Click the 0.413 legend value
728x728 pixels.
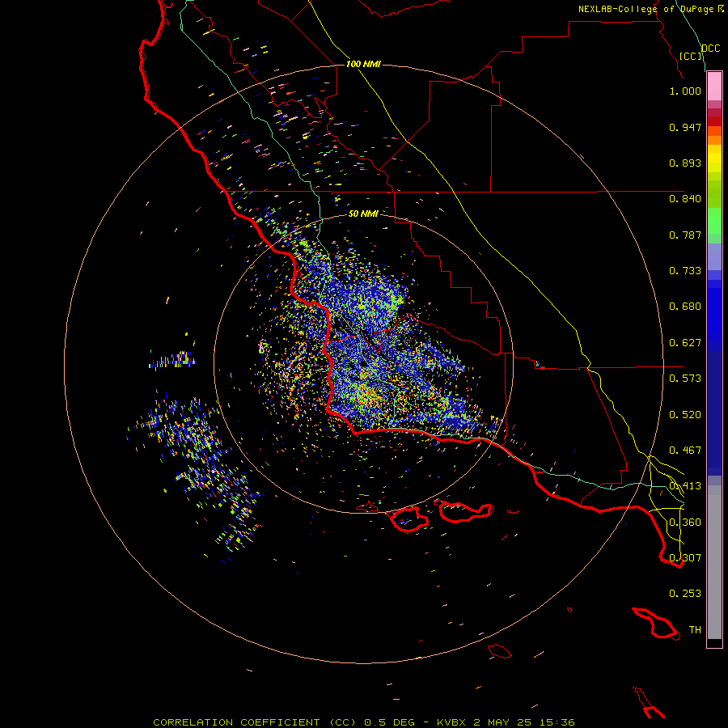tap(685, 486)
